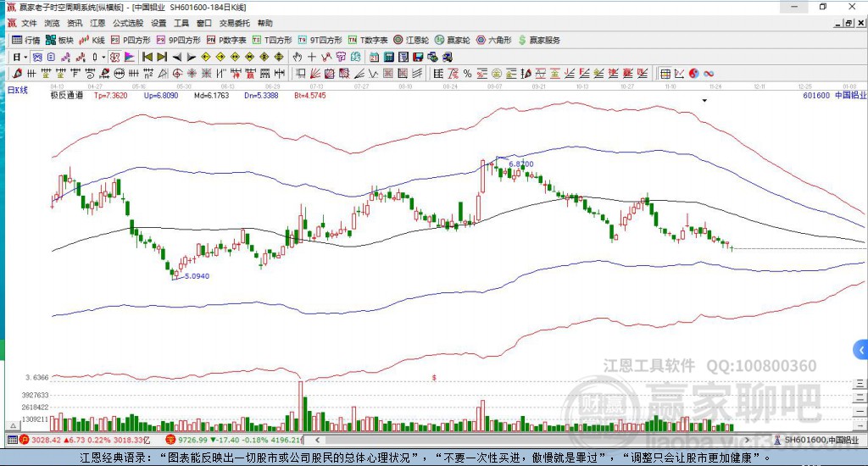
Task: Open the P数字表 tool
Action: pyautogui.click(x=225, y=40)
